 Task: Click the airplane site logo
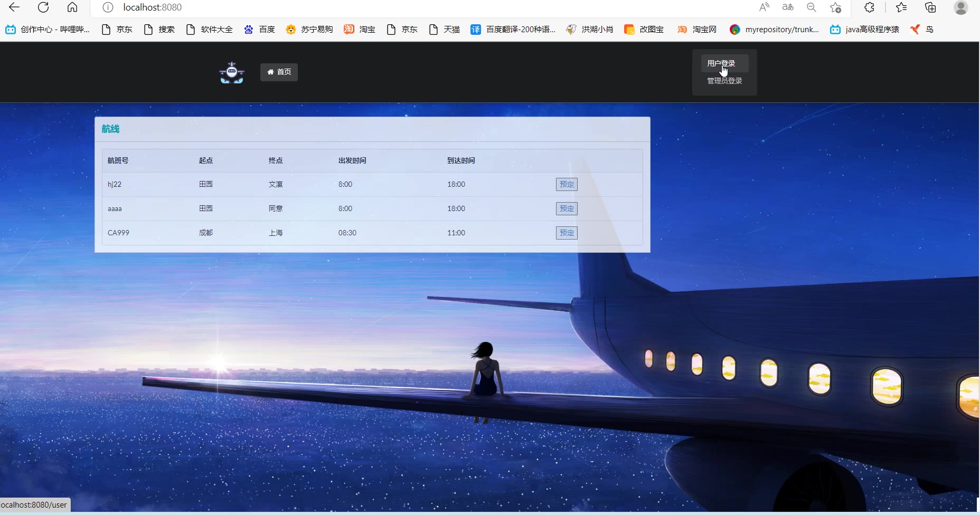(x=232, y=73)
